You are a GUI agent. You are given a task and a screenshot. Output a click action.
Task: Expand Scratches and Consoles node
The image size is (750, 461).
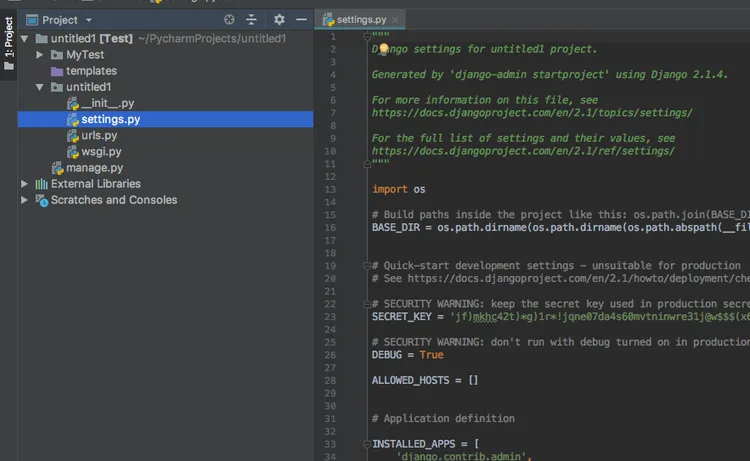[x=24, y=200]
